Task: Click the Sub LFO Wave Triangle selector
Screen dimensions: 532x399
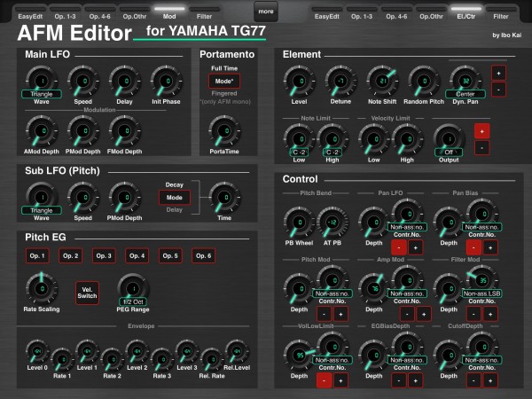Action: click(42, 210)
